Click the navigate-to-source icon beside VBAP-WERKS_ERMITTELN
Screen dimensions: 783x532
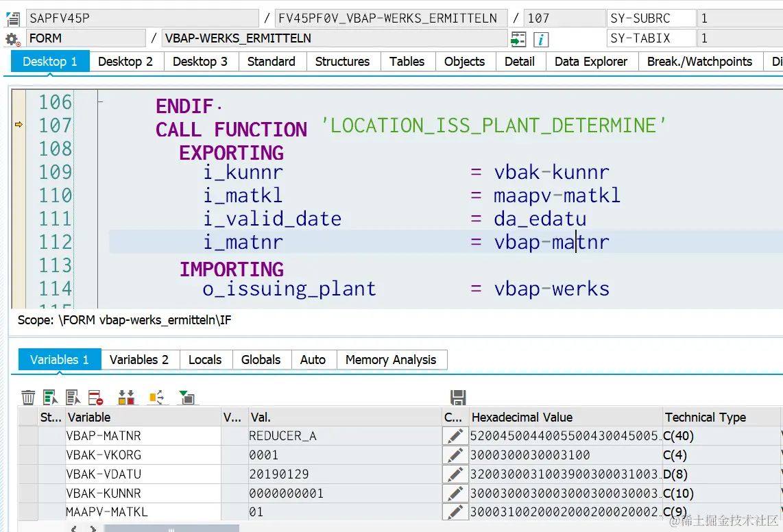518,39
